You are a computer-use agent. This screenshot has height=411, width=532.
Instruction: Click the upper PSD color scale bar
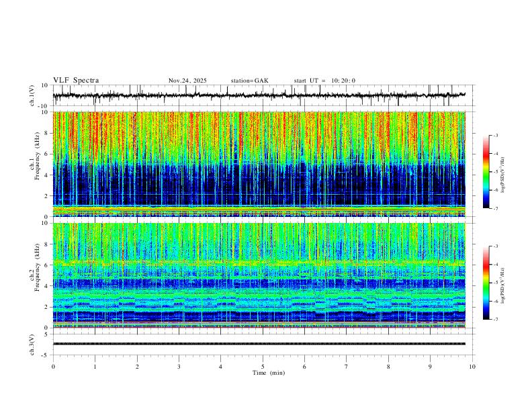point(486,172)
